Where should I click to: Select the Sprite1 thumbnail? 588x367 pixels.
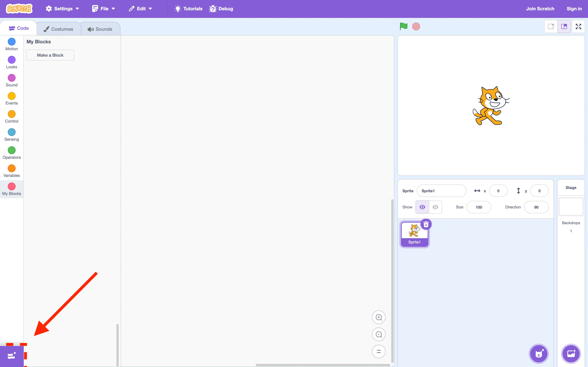[x=414, y=233]
